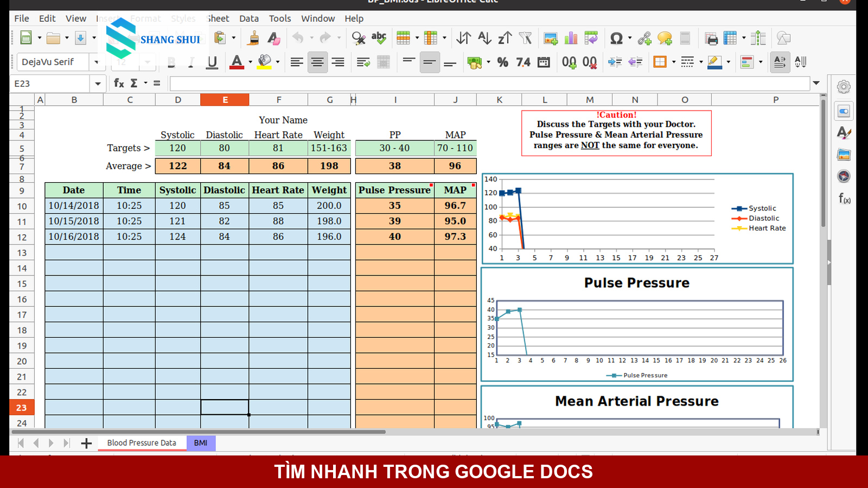This screenshot has width=868, height=488.
Task: Expand font color dropdown arrow
Action: point(250,62)
